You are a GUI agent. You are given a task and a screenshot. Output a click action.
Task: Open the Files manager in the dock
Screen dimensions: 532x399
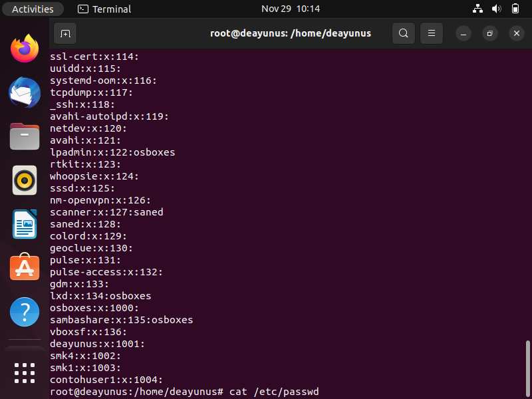click(25, 136)
